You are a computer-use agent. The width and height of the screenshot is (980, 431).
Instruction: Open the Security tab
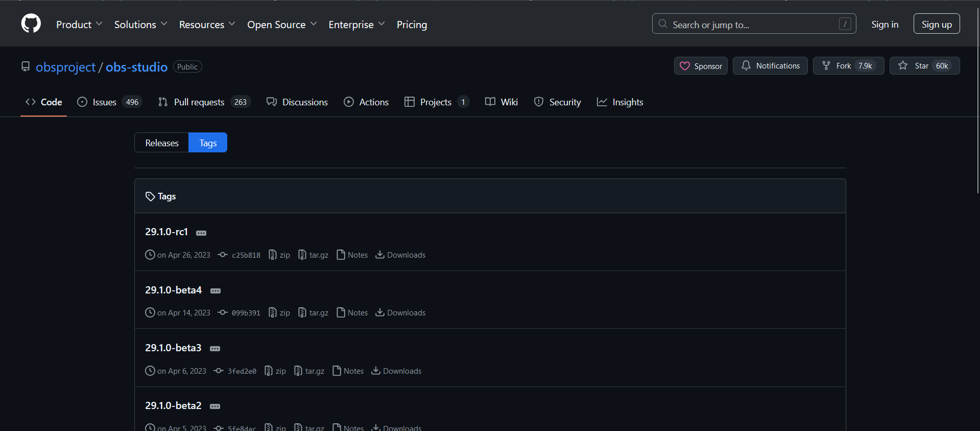tap(557, 102)
